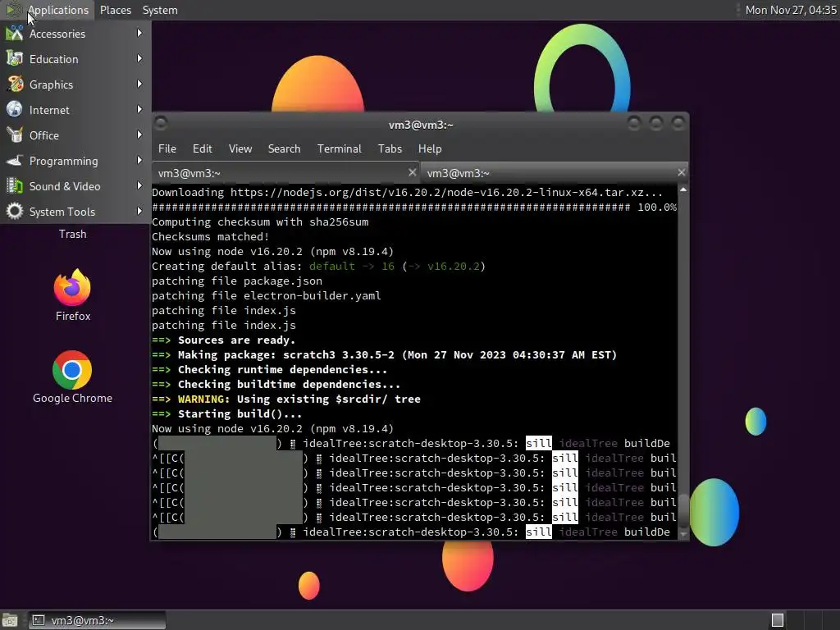Launch Firefox from the desktop icon
Screen dimensions: 840x630
pyautogui.click(x=72, y=288)
